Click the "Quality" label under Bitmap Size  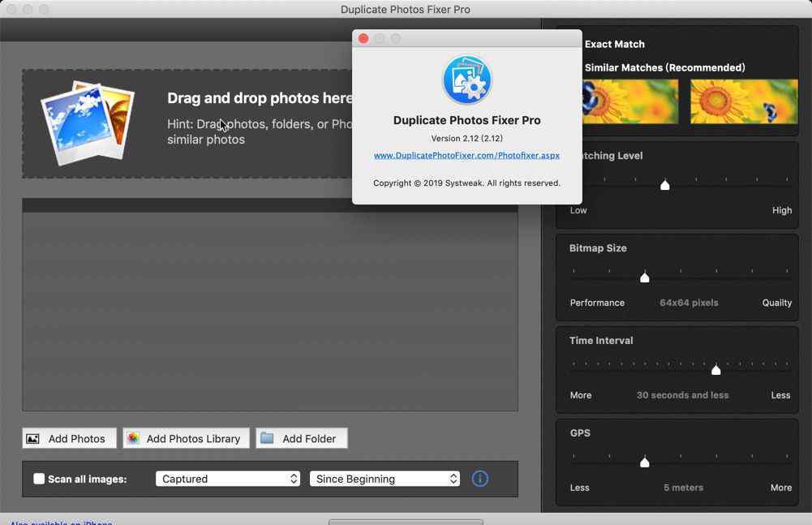click(777, 303)
